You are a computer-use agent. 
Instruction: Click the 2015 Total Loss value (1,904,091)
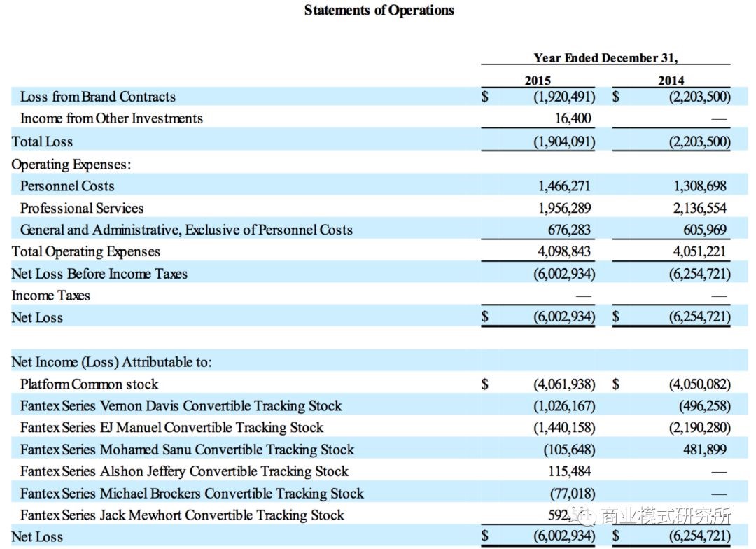click(564, 142)
